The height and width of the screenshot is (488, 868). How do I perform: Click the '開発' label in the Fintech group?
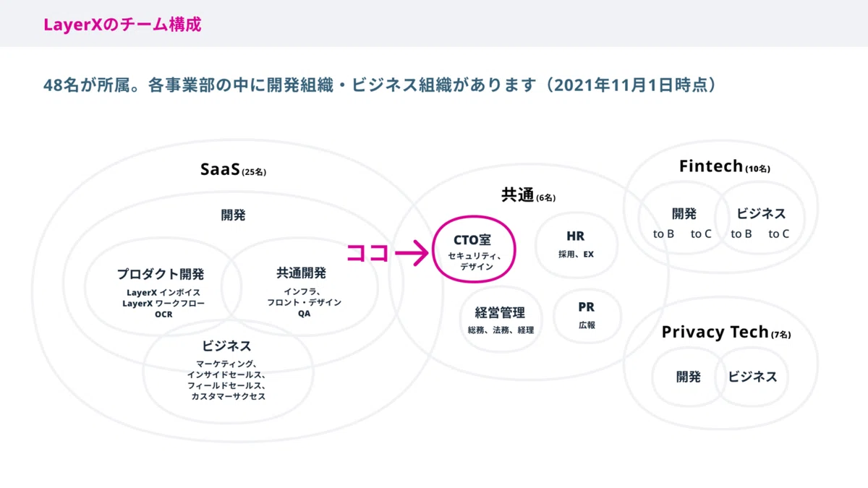pos(684,214)
